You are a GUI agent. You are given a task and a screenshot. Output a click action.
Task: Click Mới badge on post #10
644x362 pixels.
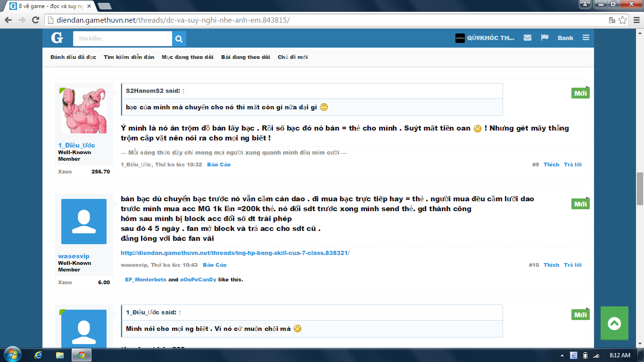580,204
